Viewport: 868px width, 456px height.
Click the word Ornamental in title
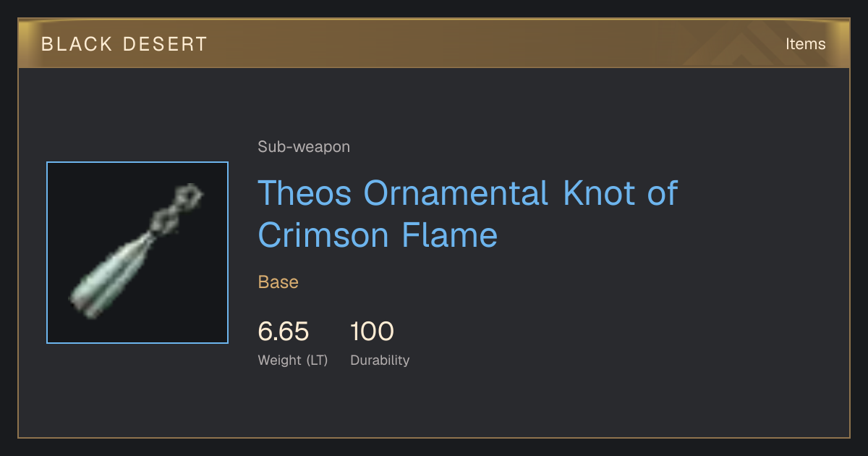click(456, 193)
